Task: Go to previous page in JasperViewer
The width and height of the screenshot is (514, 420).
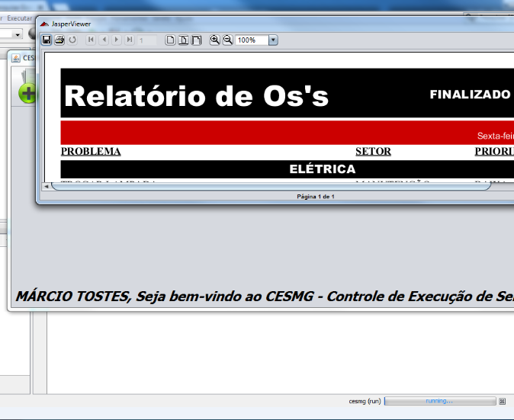Action: (104, 40)
